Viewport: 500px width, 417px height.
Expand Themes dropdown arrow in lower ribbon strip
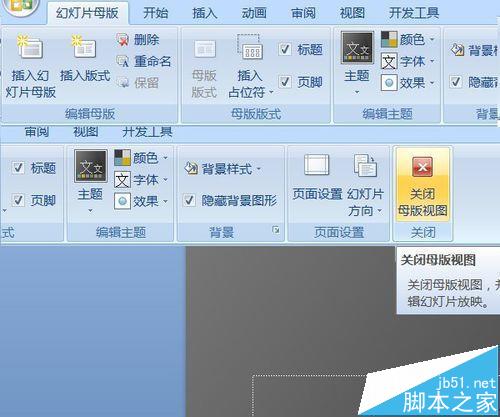(90, 211)
